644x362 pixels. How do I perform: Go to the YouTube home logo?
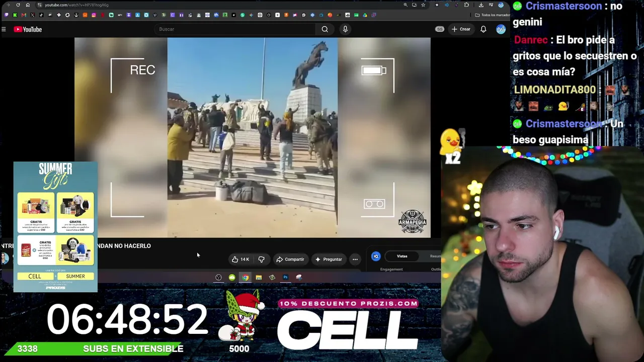28,29
